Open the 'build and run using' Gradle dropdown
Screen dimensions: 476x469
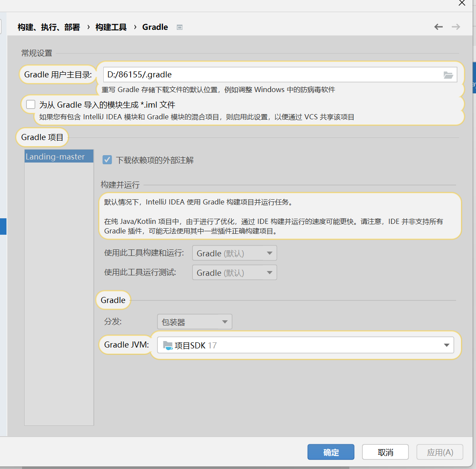pos(234,253)
